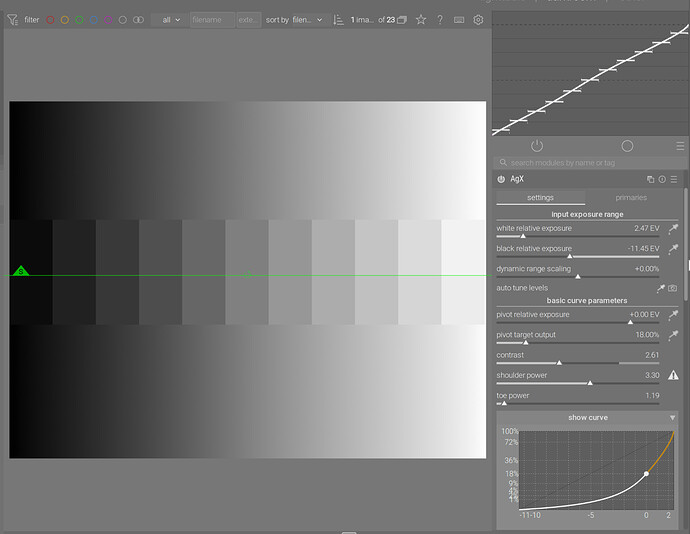This screenshot has width=690, height=534.
Task: Toggle the green color label filter
Action: coord(79,20)
